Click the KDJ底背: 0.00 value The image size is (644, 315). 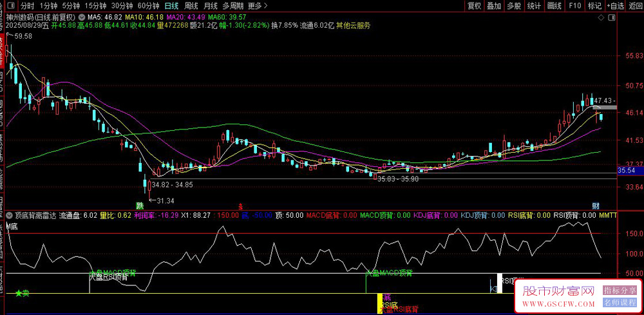coord(436,215)
